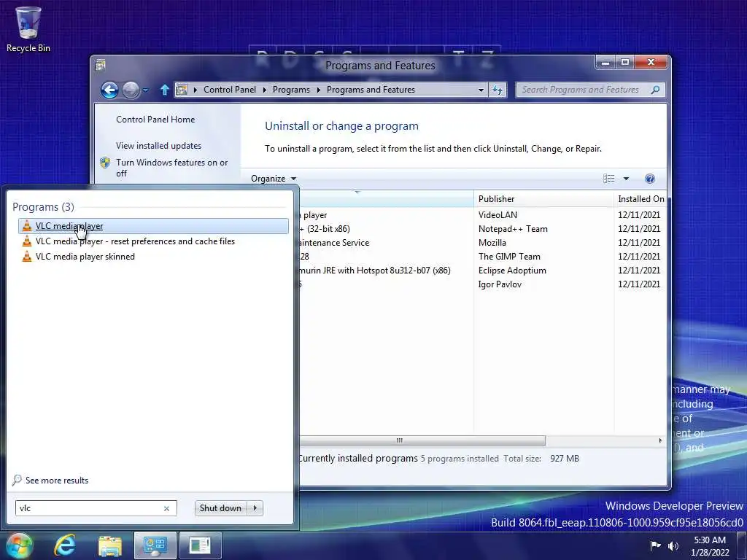
Task: Switch to the Control Panel taskbar button
Action: click(155, 545)
